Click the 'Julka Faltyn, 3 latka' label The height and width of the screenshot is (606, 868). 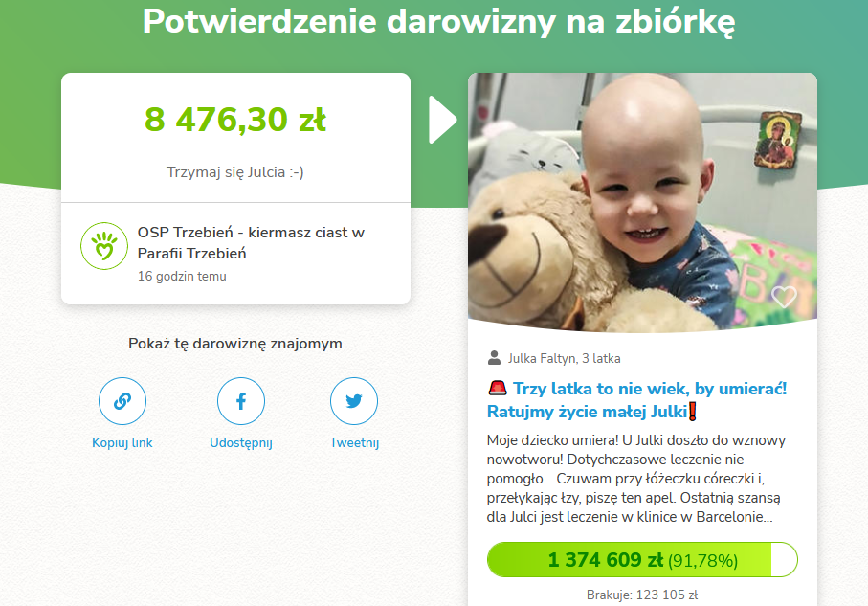[x=564, y=358]
